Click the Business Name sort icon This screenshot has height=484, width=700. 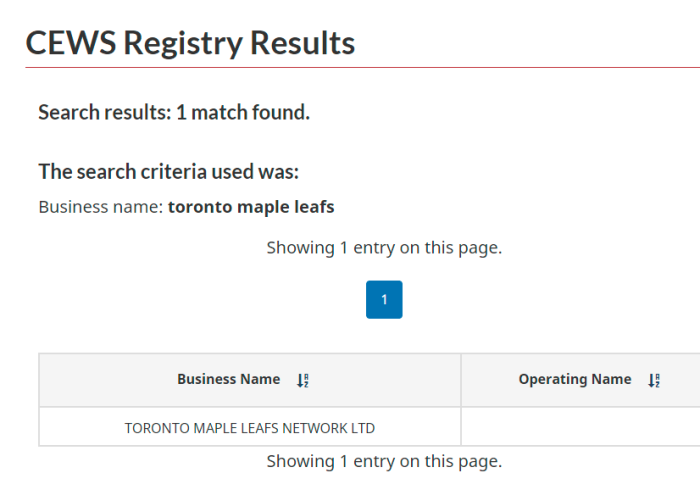click(303, 380)
